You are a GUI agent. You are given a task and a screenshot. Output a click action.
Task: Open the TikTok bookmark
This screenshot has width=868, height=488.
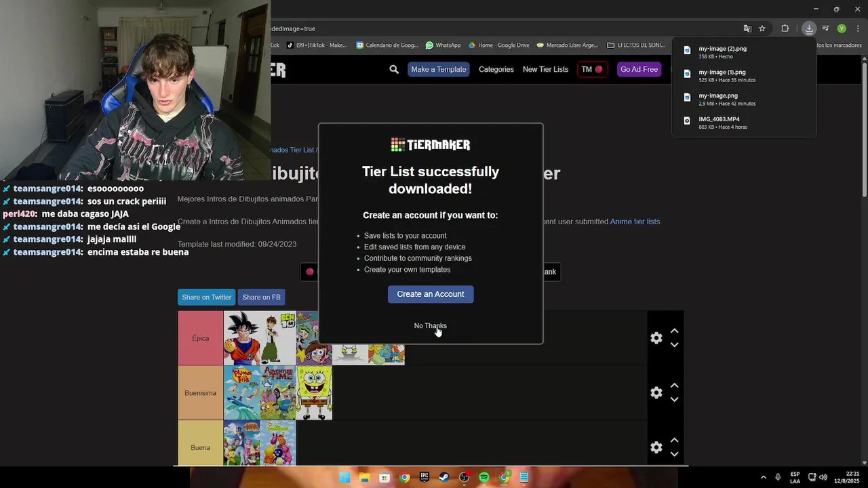(317, 45)
